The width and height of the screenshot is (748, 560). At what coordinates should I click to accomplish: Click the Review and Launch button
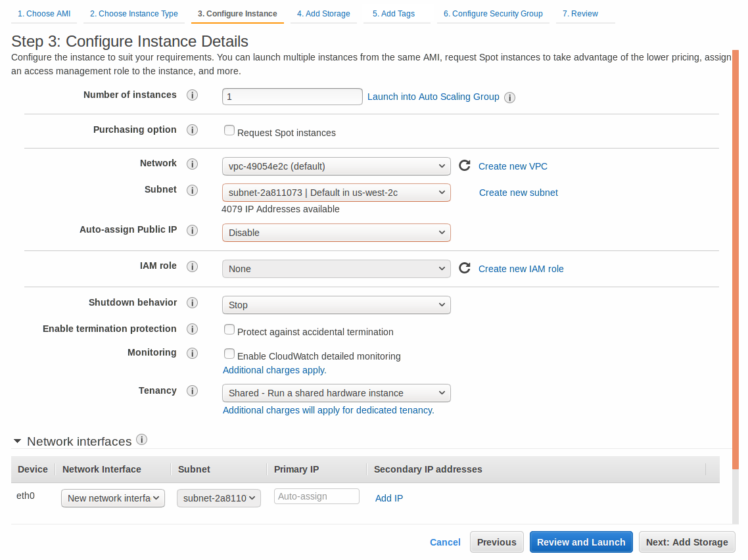pyautogui.click(x=581, y=542)
